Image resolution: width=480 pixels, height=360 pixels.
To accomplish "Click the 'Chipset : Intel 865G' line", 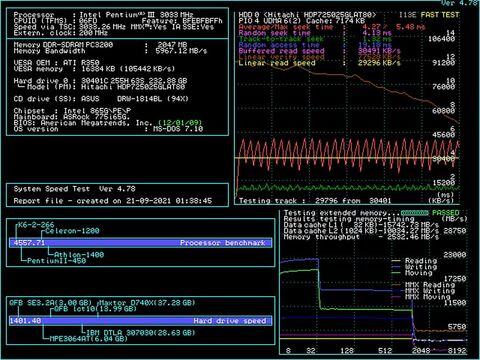I will [72, 111].
